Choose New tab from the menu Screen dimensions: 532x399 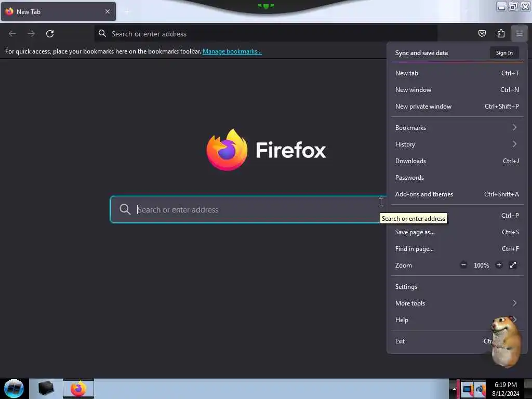(457, 73)
